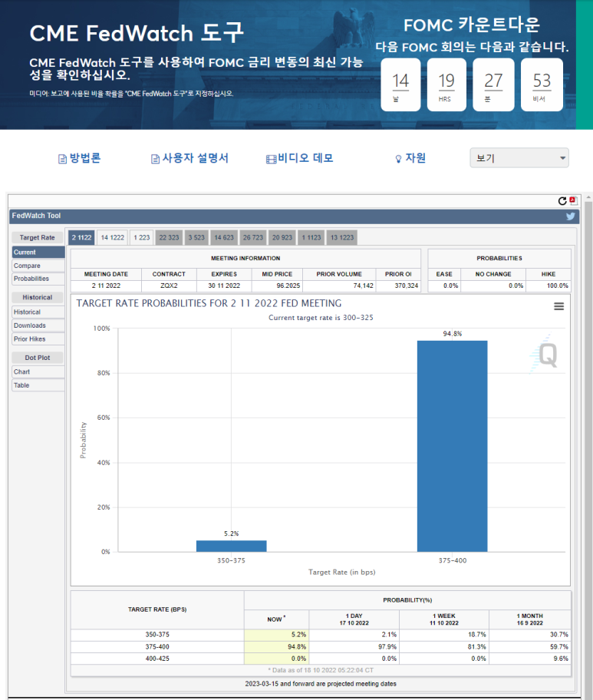Open the Historical item under Historical heading
The width and height of the screenshot is (593, 700).
(38, 312)
